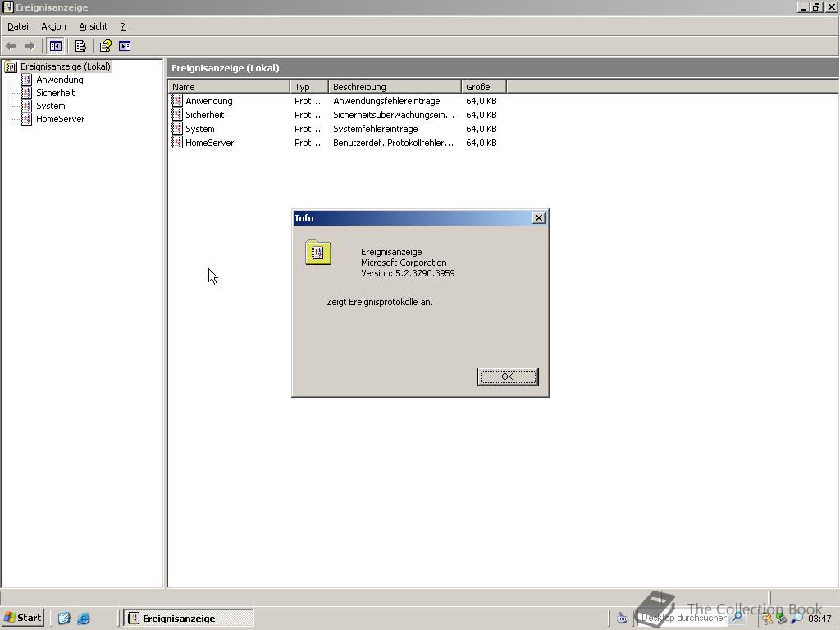Image resolution: width=840 pixels, height=630 pixels.
Task: Click the Anwendung log icon in the list
Action: [x=177, y=100]
